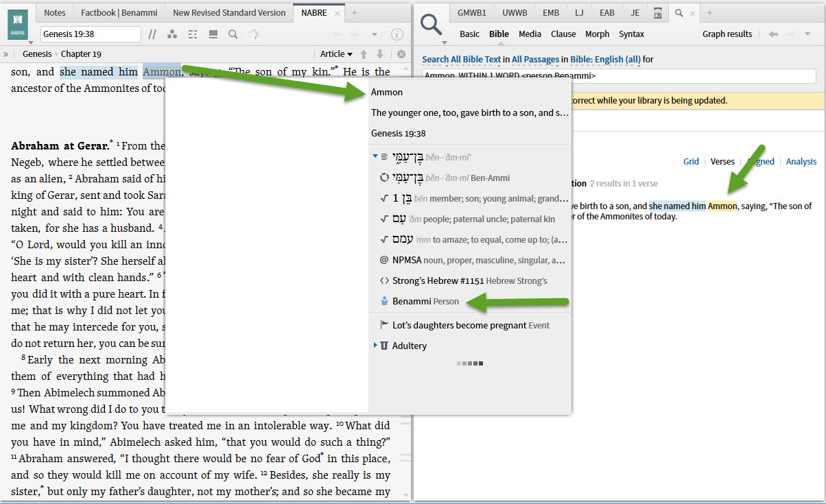This screenshot has height=504, width=826.
Task: Switch to the Notes tab
Action: (55, 13)
